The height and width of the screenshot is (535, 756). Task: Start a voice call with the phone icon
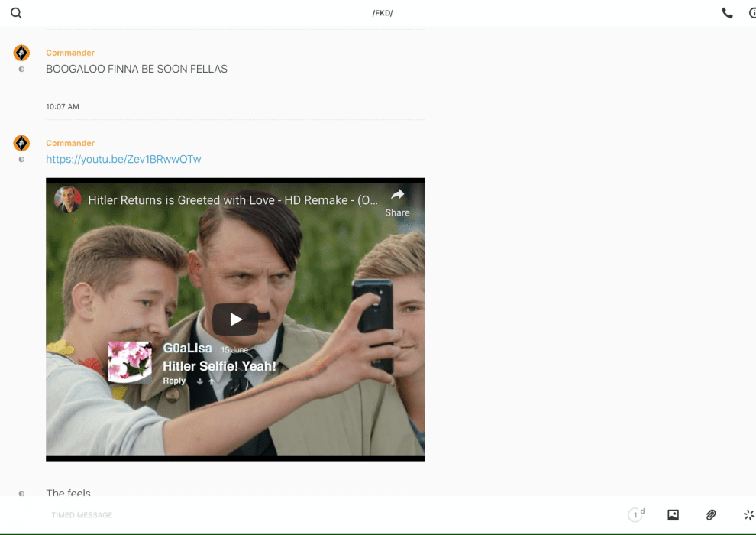tap(727, 13)
